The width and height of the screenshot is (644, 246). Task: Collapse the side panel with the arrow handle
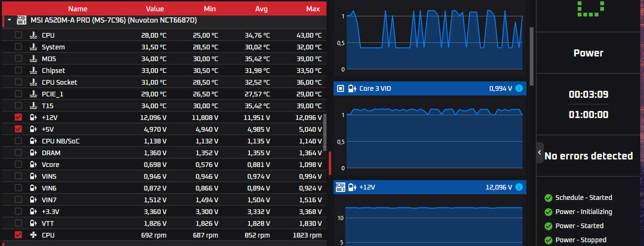tap(540, 152)
